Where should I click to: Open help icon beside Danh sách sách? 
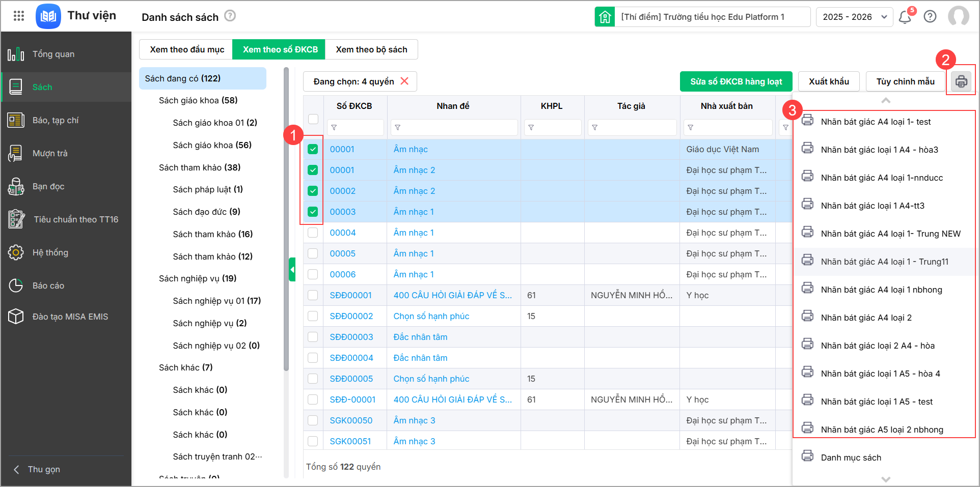tap(230, 16)
